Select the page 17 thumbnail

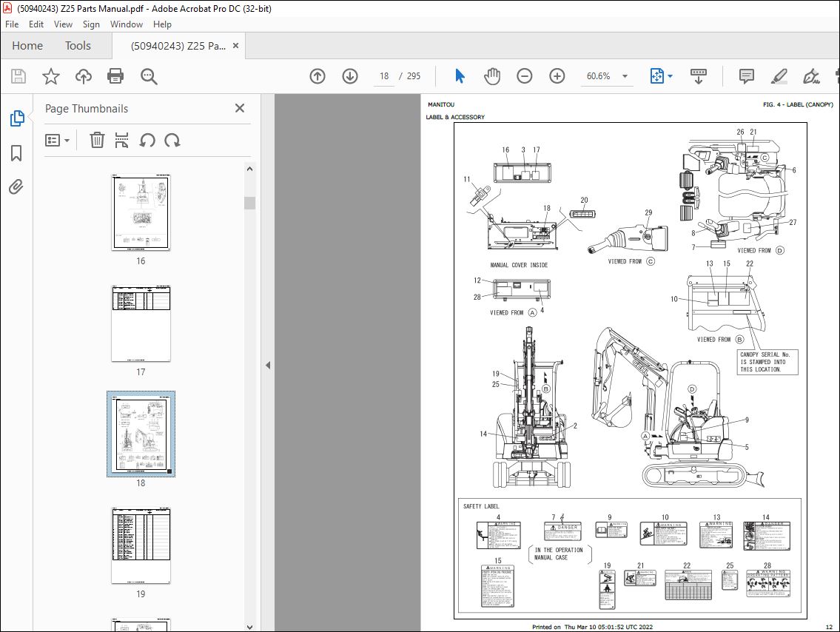(x=141, y=323)
